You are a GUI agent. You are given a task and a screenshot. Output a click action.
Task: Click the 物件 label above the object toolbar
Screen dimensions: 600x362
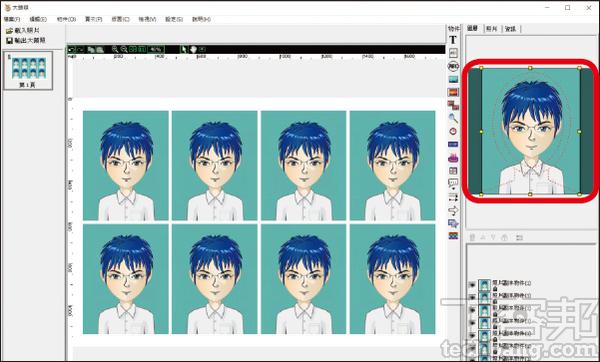(x=453, y=29)
